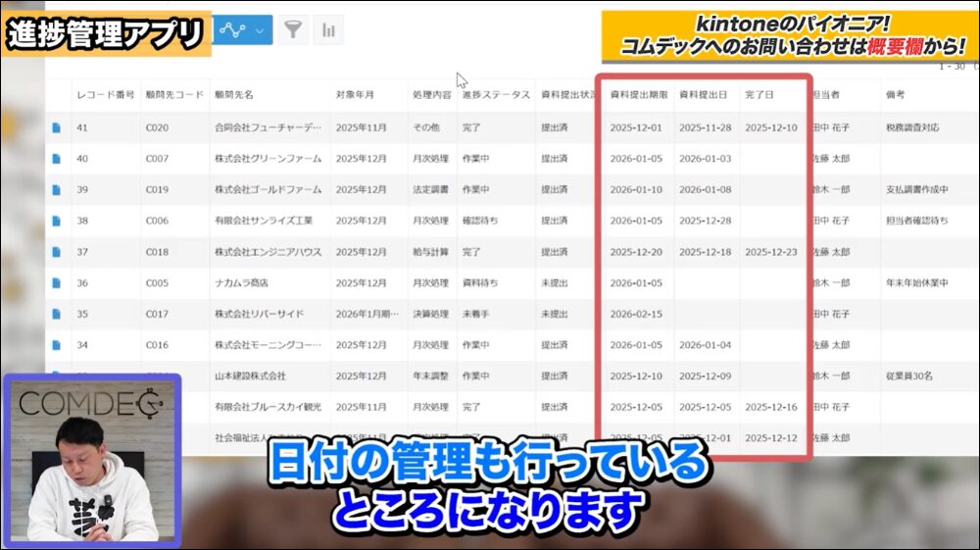
Task: Open record 35 details icon
Action: (56, 314)
